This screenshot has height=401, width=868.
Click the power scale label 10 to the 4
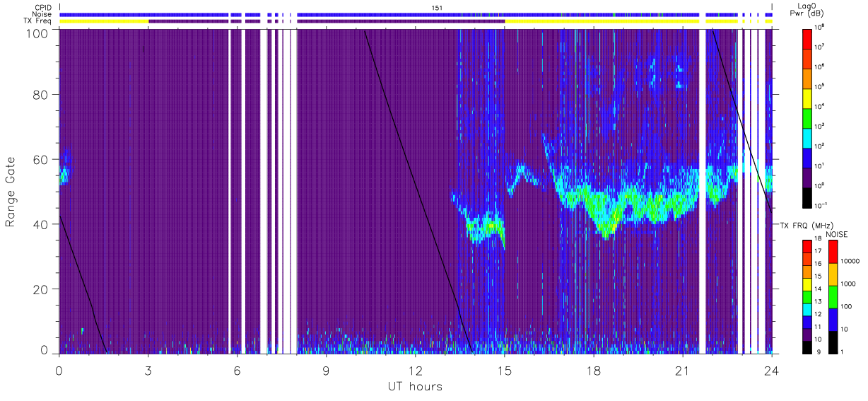(x=820, y=106)
